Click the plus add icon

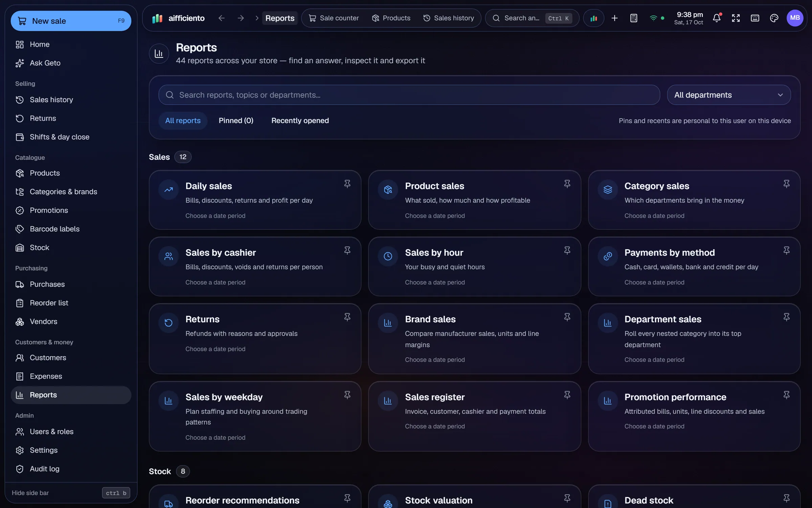614,18
